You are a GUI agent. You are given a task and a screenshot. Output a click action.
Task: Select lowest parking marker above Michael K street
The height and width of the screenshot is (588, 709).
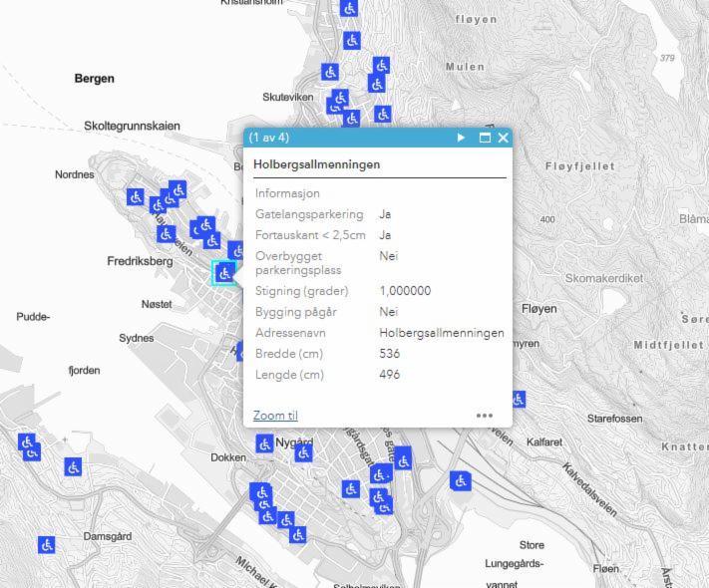pos(297,534)
